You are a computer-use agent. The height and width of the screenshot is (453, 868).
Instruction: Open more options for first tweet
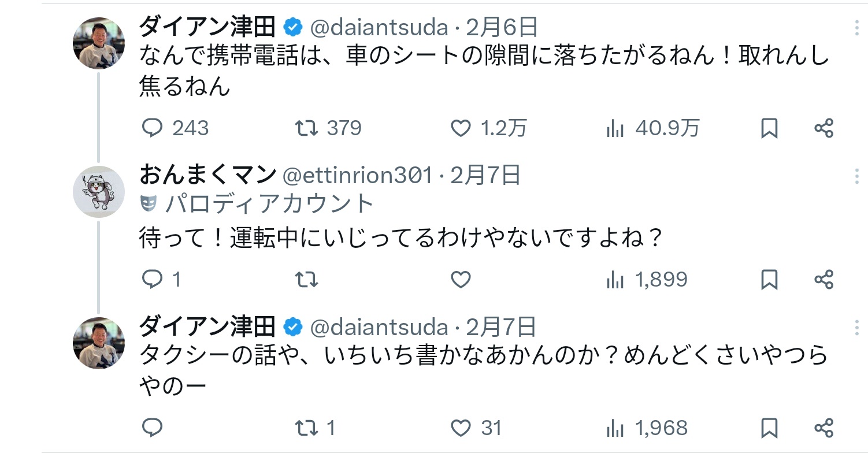pos(856,27)
